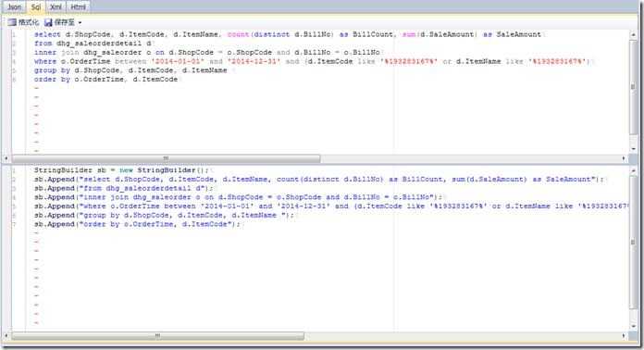The height and width of the screenshot is (350, 644).
Task: Open the Xml tab
Action: point(56,7)
